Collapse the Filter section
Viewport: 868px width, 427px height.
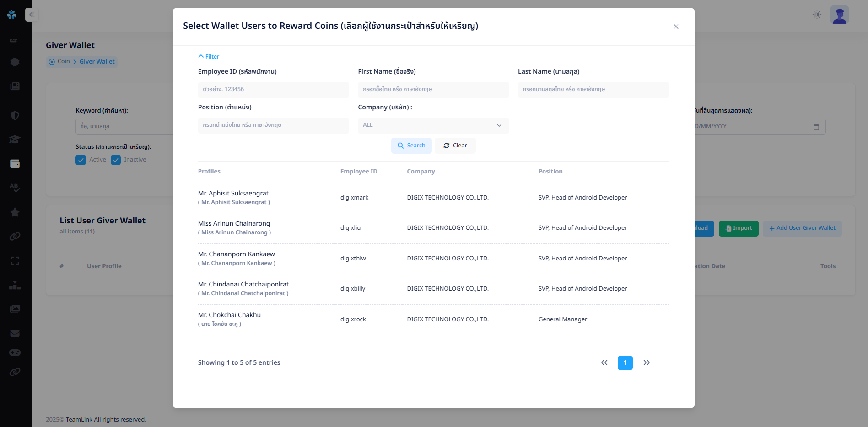coord(209,56)
